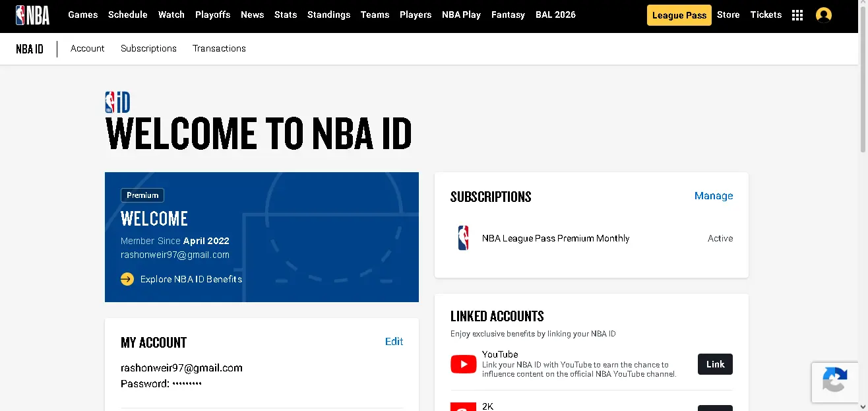Open the Playoffs page
This screenshot has width=868, height=411.
[212, 15]
